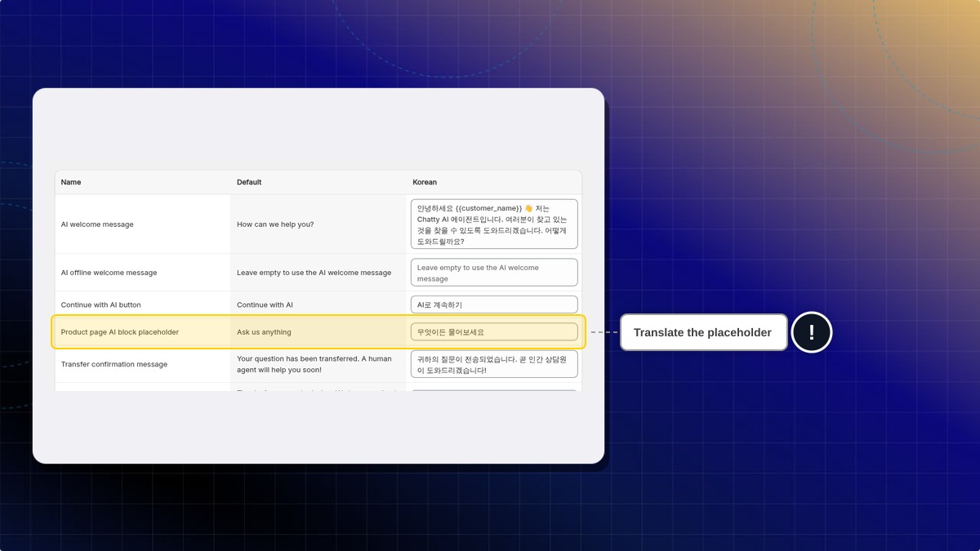
Task: Edit Korean field for Transfer confirmation message
Action: pos(494,364)
